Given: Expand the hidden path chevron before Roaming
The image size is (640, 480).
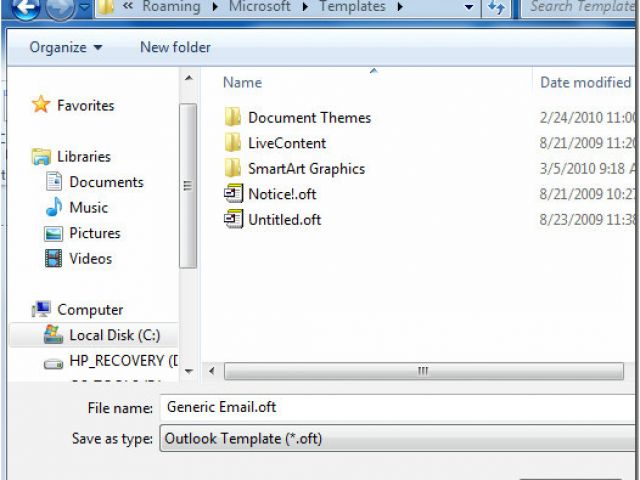Looking at the screenshot, I should coord(128,6).
